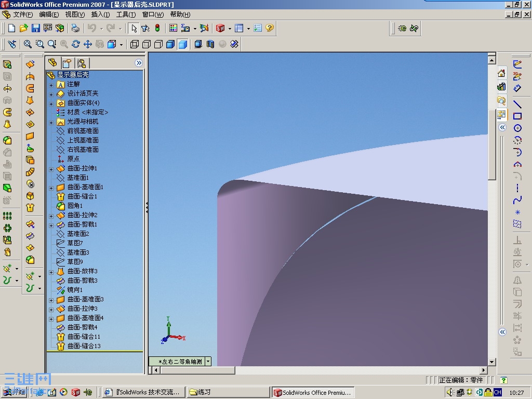
Task: Switch to 练习 folder taskbar button
Action: pos(228,392)
